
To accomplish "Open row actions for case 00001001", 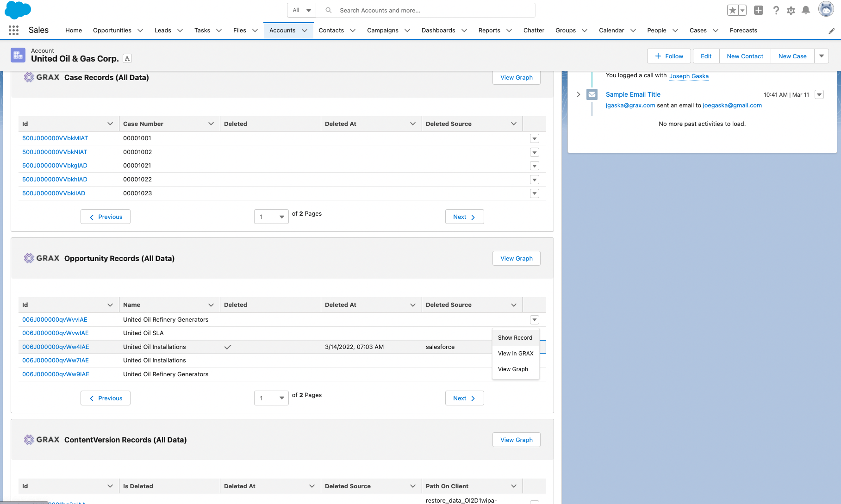I will pyautogui.click(x=535, y=138).
